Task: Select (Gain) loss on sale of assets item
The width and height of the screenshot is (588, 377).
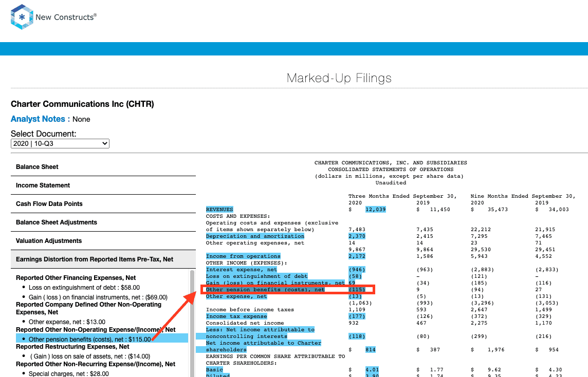Action: coord(89,356)
